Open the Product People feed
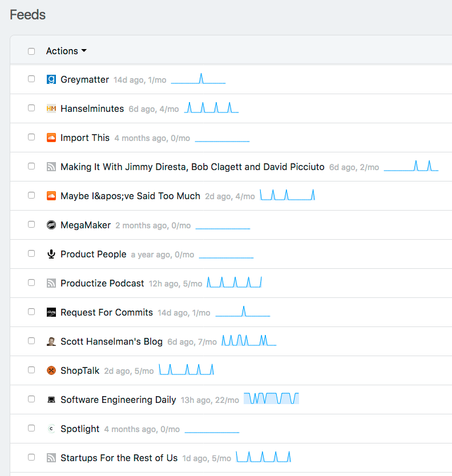The image size is (452, 476). (94, 254)
